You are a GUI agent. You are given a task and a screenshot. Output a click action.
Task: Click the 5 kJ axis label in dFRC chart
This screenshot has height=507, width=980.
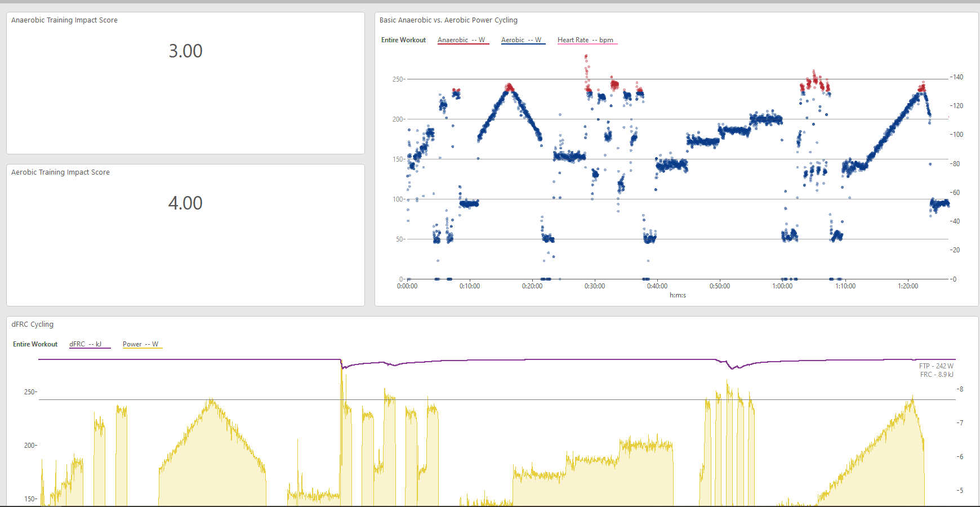[961, 491]
